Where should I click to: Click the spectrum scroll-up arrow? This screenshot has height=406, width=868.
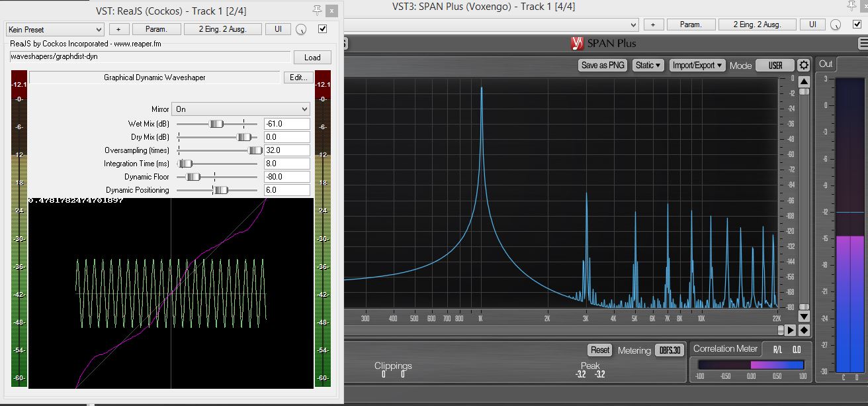click(804, 81)
